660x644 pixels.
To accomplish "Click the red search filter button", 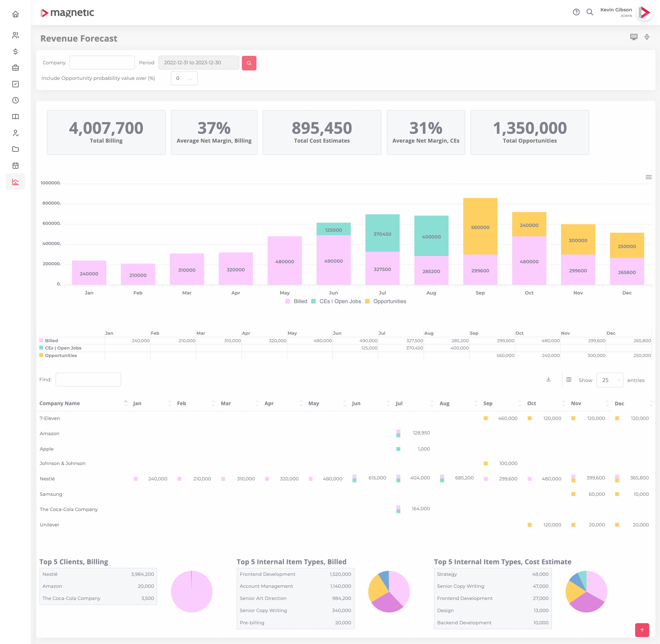I will click(249, 63).
